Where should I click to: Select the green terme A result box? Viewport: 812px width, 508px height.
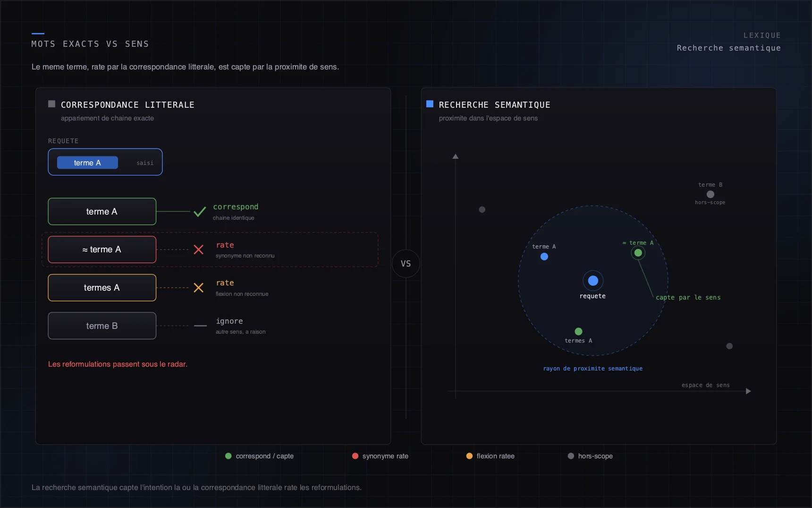click(x=102, y=211)
